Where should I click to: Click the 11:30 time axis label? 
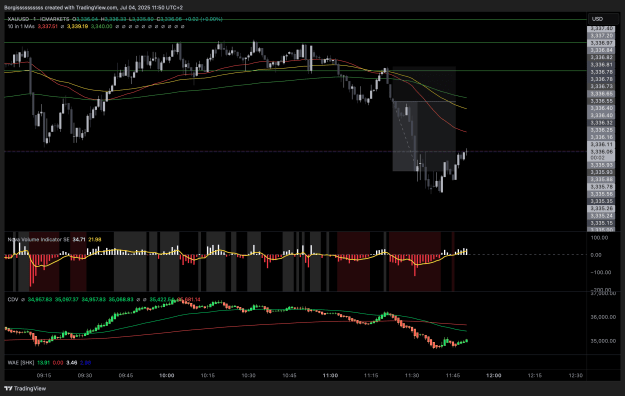412,375
